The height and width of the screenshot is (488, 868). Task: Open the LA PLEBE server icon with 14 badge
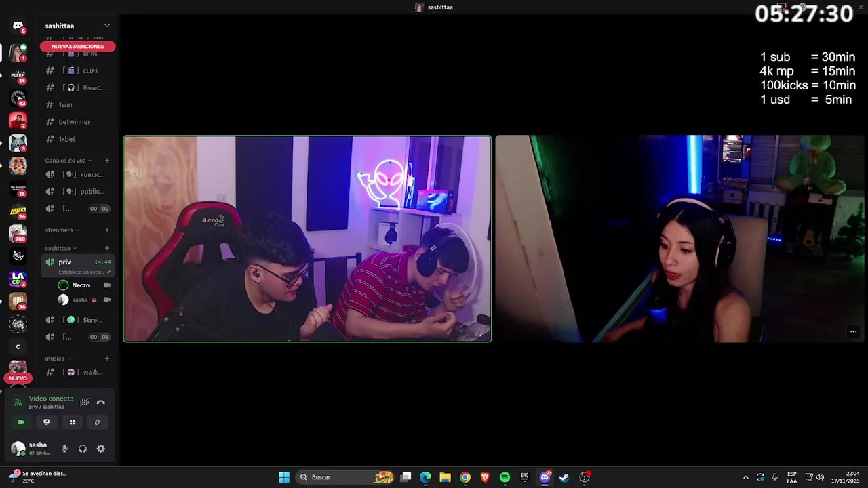18,75
